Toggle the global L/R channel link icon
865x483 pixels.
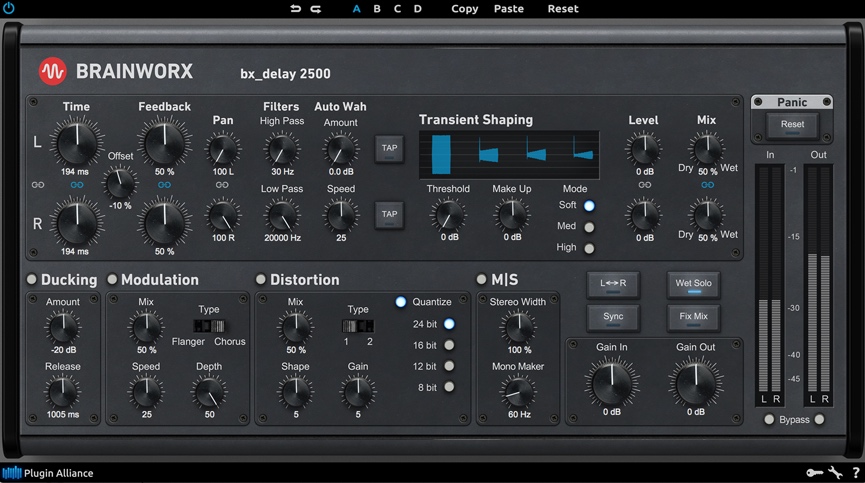pos(38,185)
